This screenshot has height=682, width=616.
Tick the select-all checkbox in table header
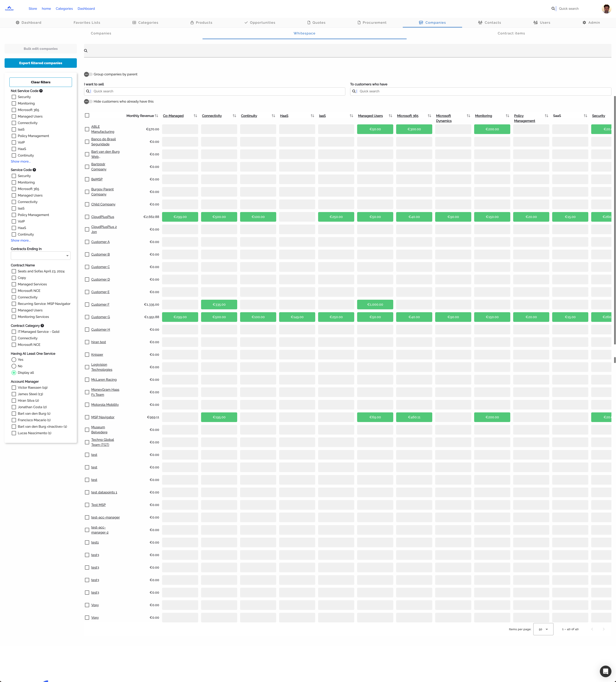[87, 115]
